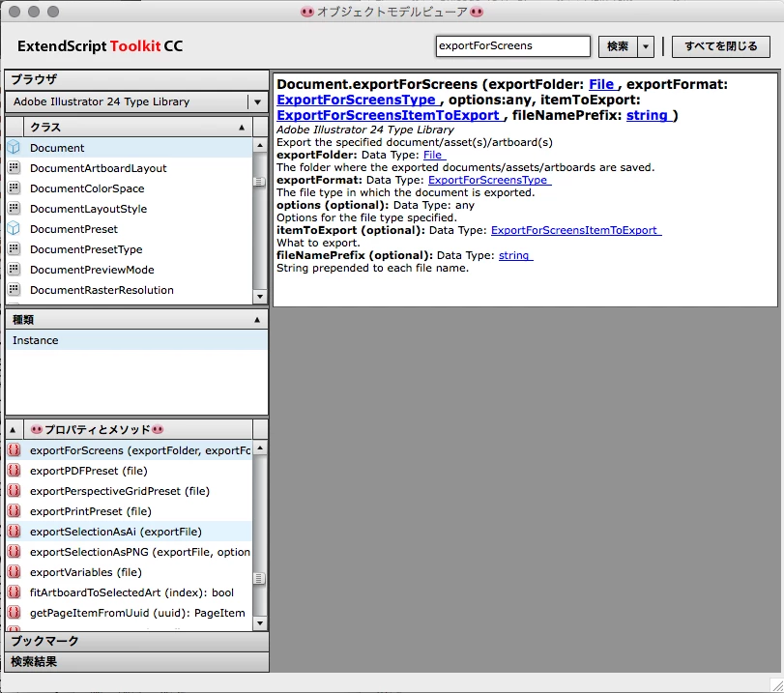This screenshot has height=693, width=784.
Task: Open the ブラウザ section header
Action: [136, 79]
